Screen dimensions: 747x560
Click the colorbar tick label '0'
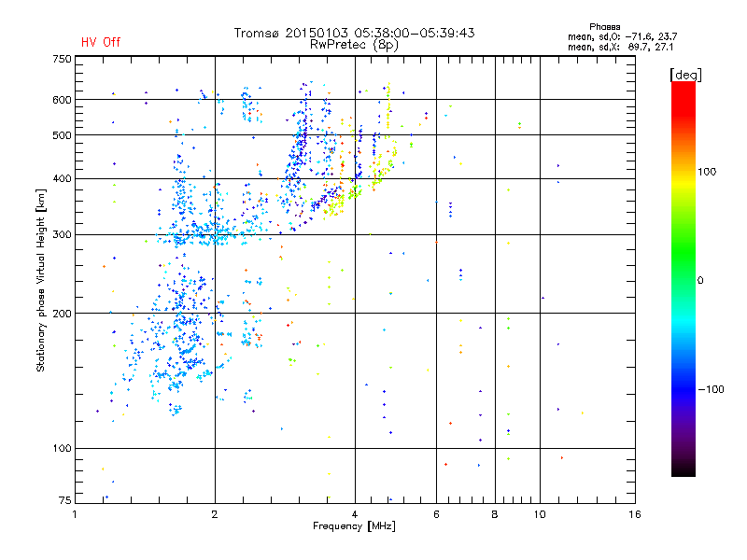tap(700, 281)
